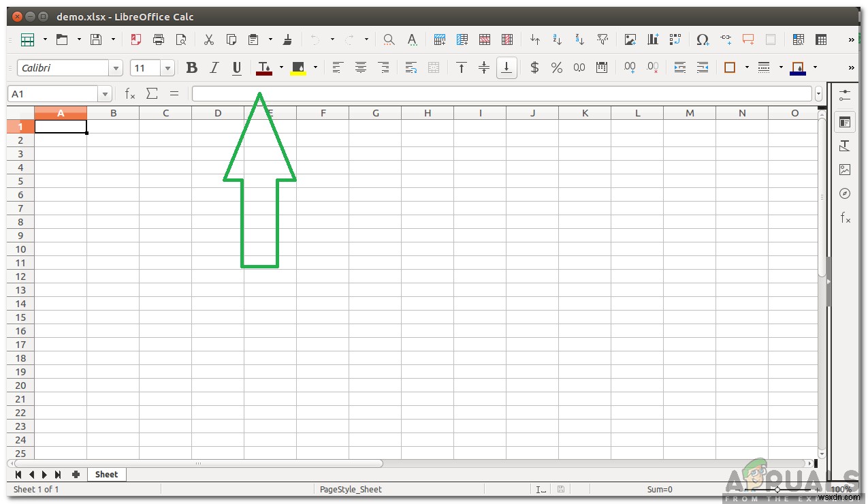Toggle AutoFilter funnel icon
Screen dimensions: 868x504
602,40
